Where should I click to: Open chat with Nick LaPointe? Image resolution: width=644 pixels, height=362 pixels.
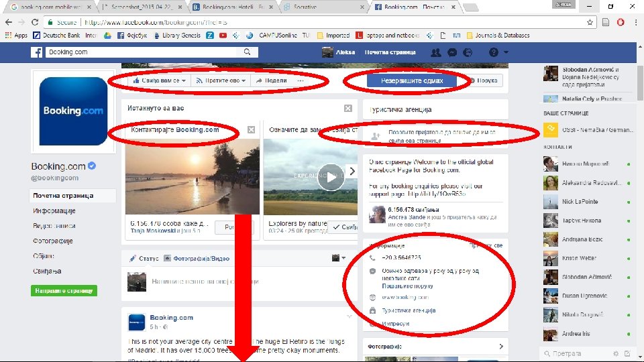pyautogui.click(x=588, y=202)
